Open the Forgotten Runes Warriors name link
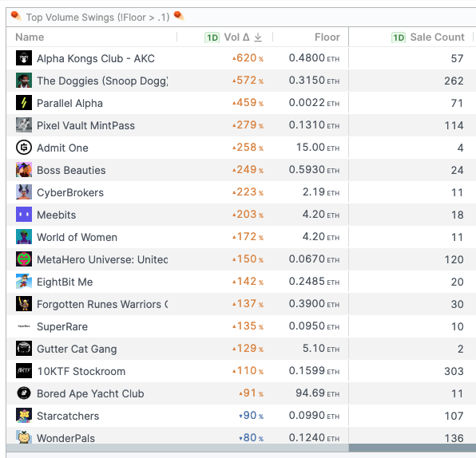 102,304
